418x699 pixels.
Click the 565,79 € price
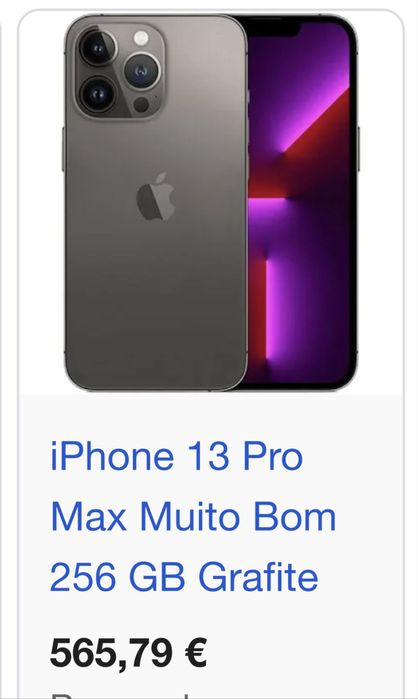click(x=128, y=653)
